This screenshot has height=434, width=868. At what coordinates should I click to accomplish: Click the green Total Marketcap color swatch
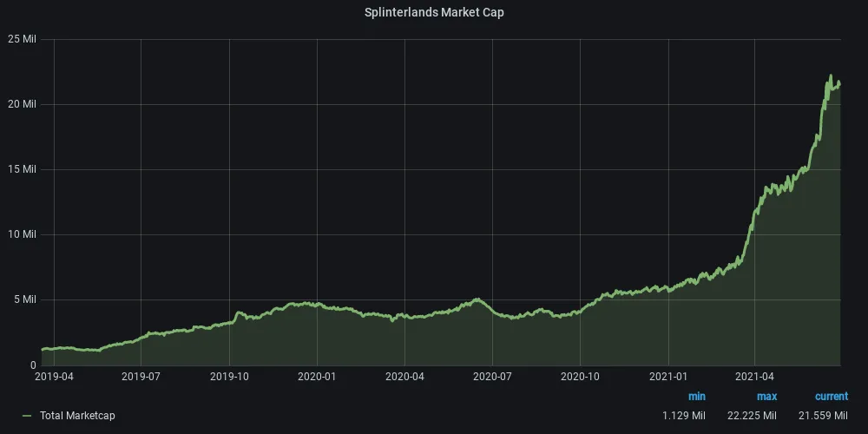tap(27, 416)
